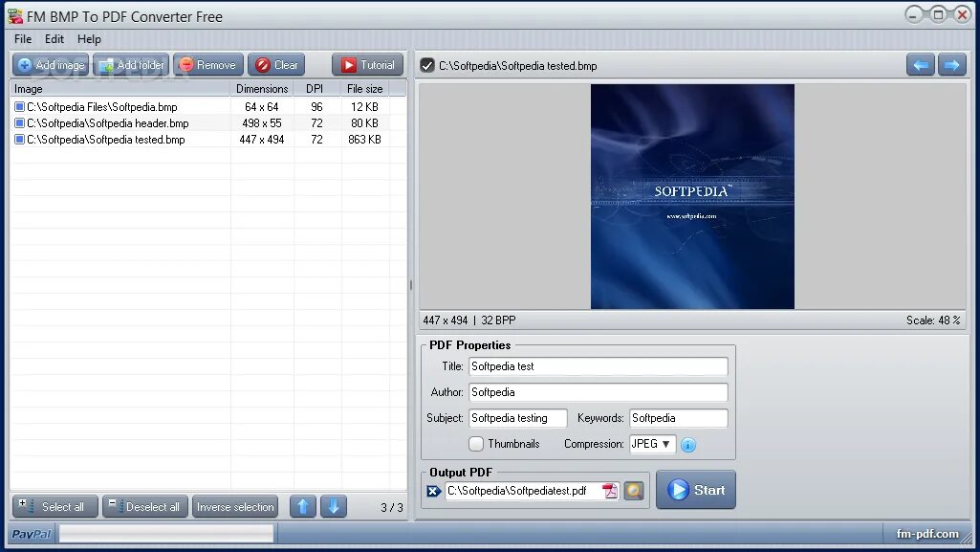Browse for output PDF location
Viewport: 980px width, 552px height.
tap(634, 491)
